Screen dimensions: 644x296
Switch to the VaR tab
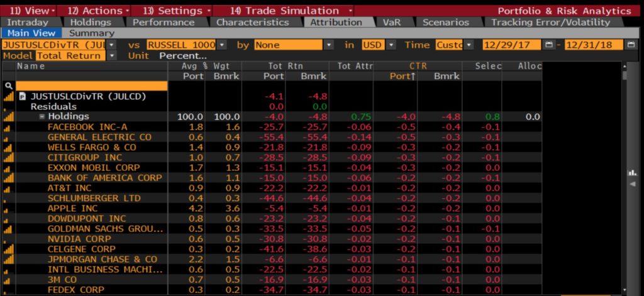[x=391, y=23]
